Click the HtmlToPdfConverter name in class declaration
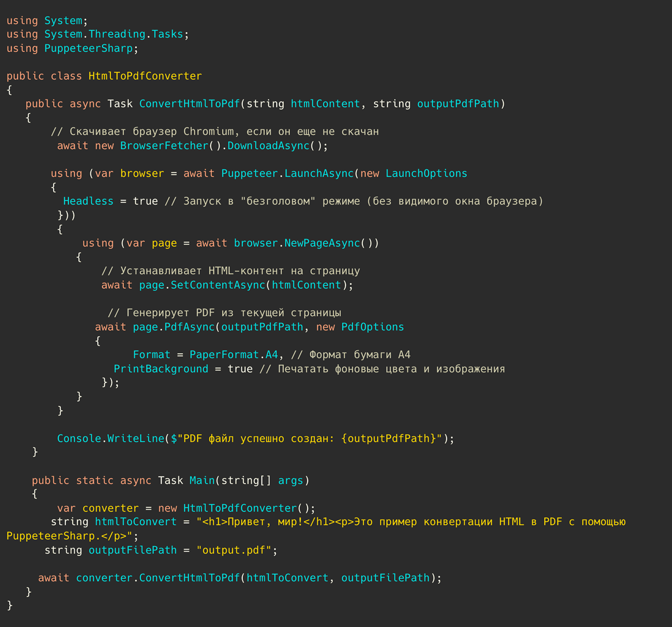 pos(145,76)
